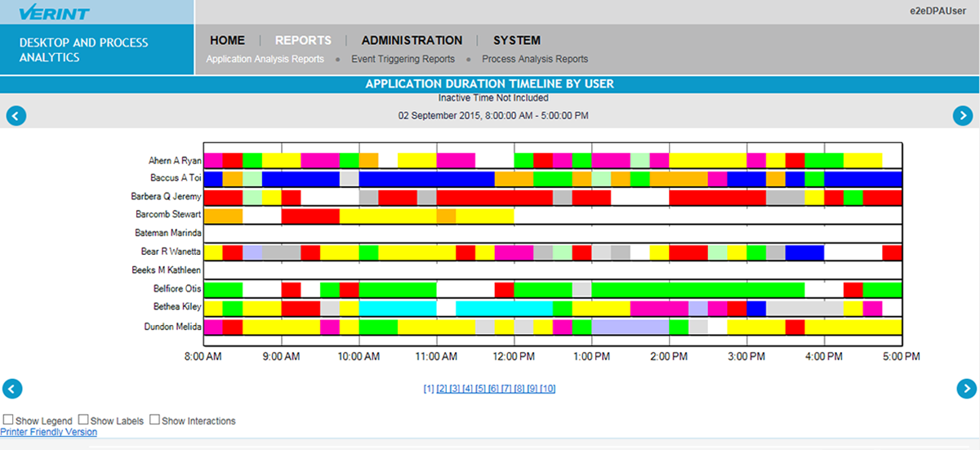
Task: Check the Show Interactions option
Action: (x=154, y=420)
